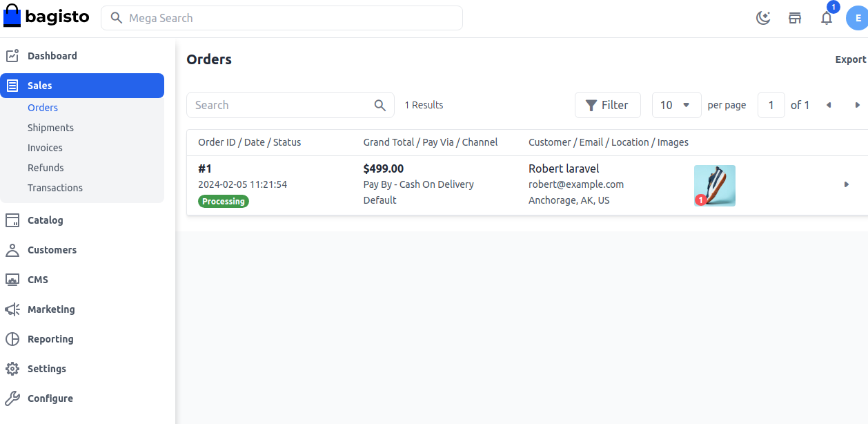This screenshot has height=424, width=868.
Task: Toggle dark mode moon icon
Action: click(763, 18)
